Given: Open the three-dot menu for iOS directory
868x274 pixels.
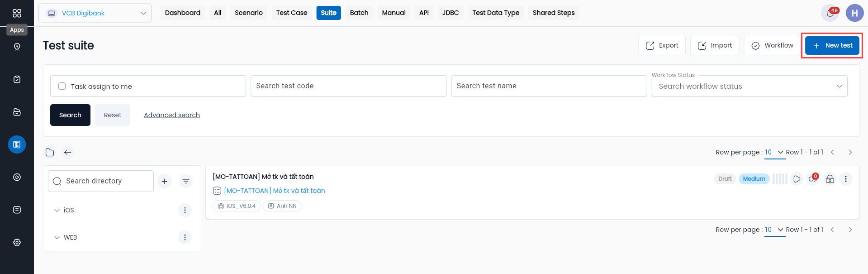Looking at the screenshot, I should pyautogui.click(x=185, y=210).
